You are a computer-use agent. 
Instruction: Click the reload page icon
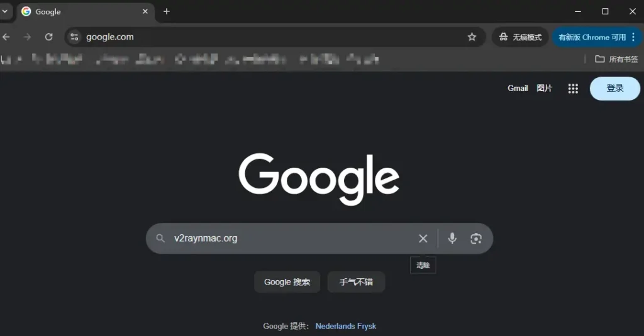tap(48, 37)
